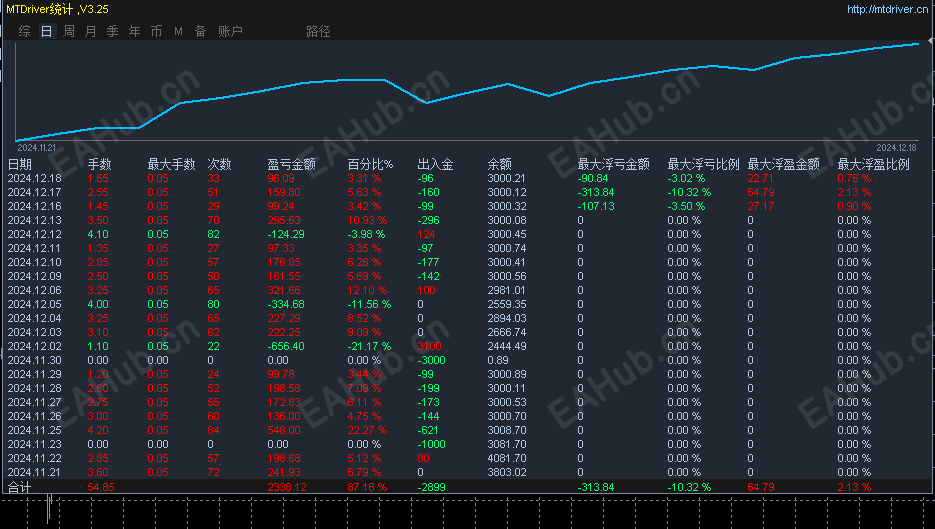Click the 最大浮亏比例 column header
The width and height of the screenshot is (935, 529).
pyautogui.click(x=704, y=164)
